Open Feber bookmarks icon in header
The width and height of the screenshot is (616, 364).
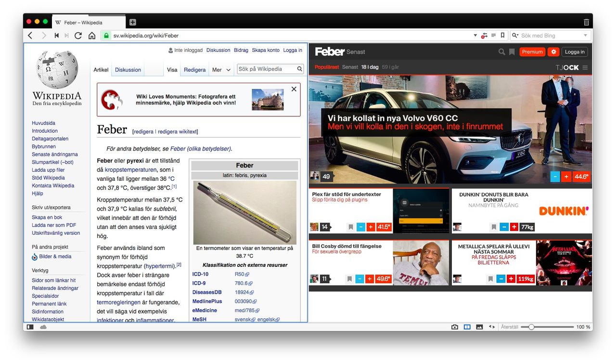click(x=512, y=52)
